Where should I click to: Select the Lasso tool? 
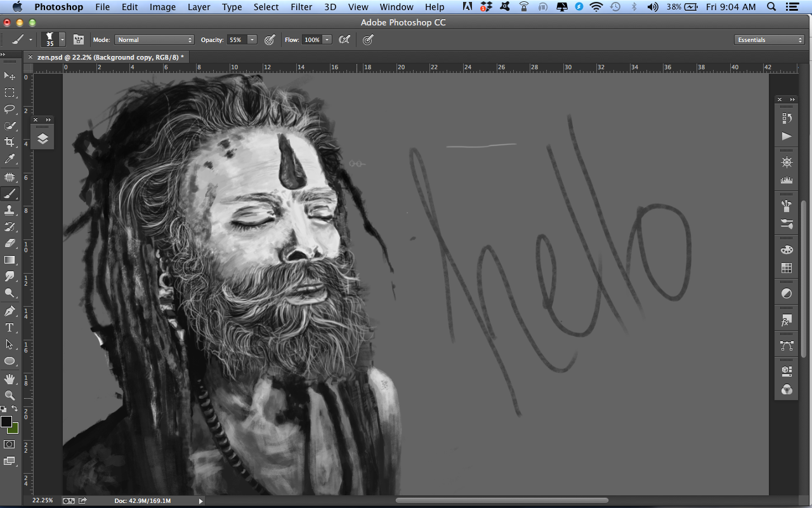[10, 109]
